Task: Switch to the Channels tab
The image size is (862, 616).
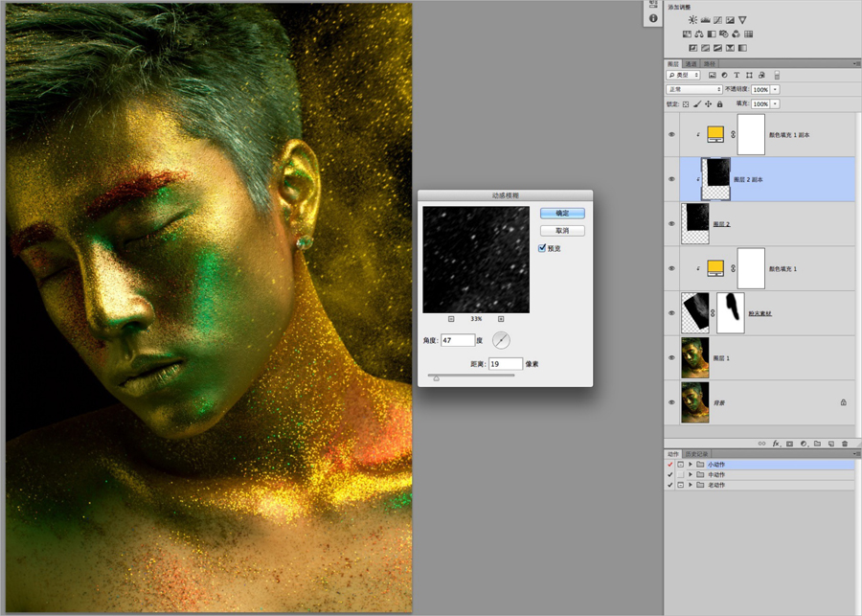Action: tap(692, 64)
